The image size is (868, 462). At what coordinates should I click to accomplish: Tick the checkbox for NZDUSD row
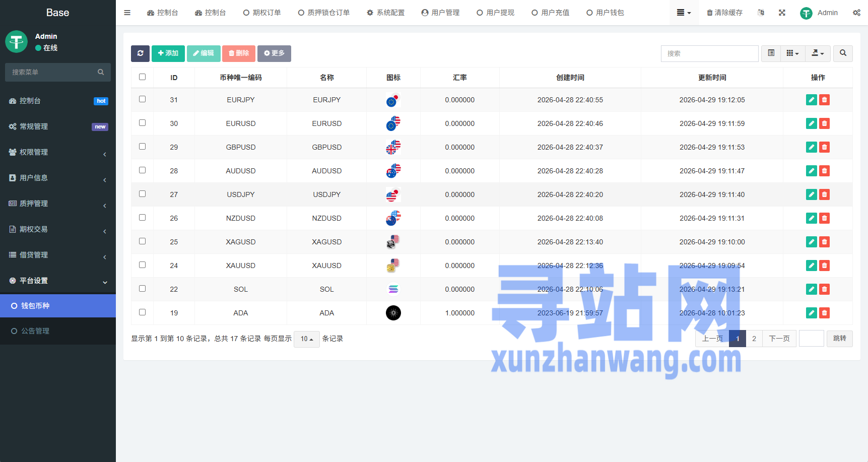[x=142, y=218]
